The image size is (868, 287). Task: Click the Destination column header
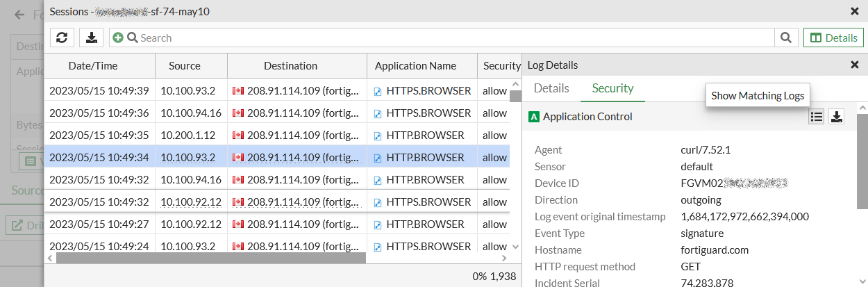click(x=290, y=66)
